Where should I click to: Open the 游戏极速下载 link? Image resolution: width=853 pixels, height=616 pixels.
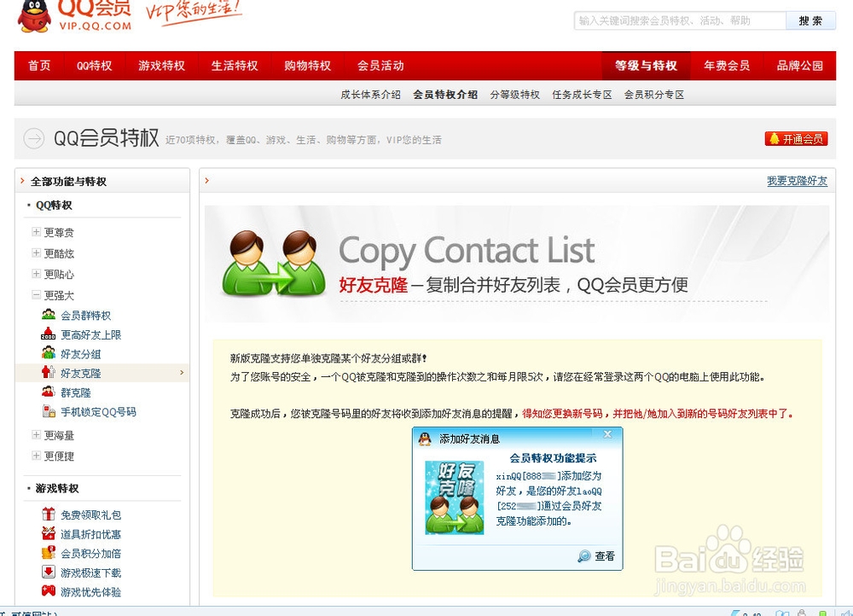click(91, 572)
